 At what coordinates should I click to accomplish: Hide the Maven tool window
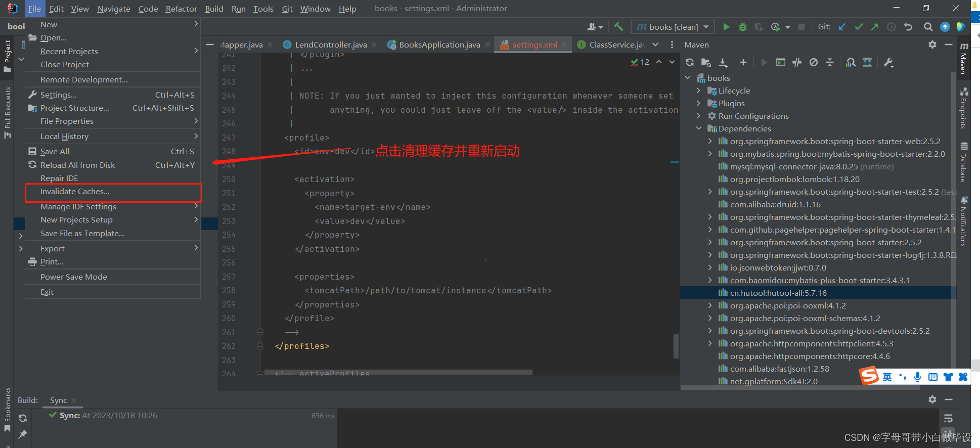tap(949, 44)
